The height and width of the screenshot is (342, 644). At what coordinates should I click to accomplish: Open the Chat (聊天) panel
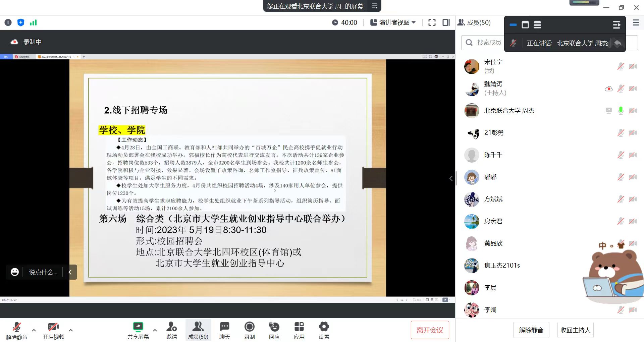(x=224, y=330)
